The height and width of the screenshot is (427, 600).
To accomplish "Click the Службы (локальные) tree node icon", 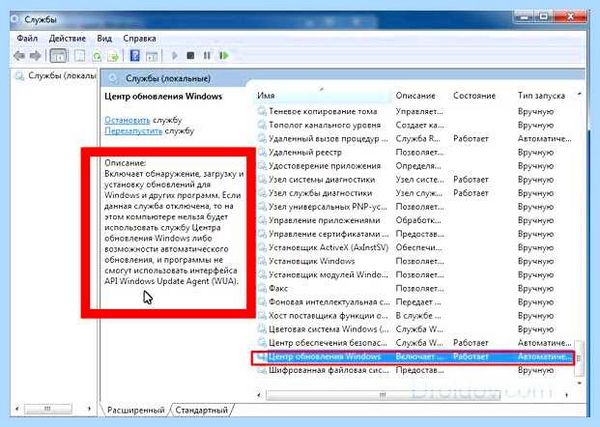I will click(20, 76).
